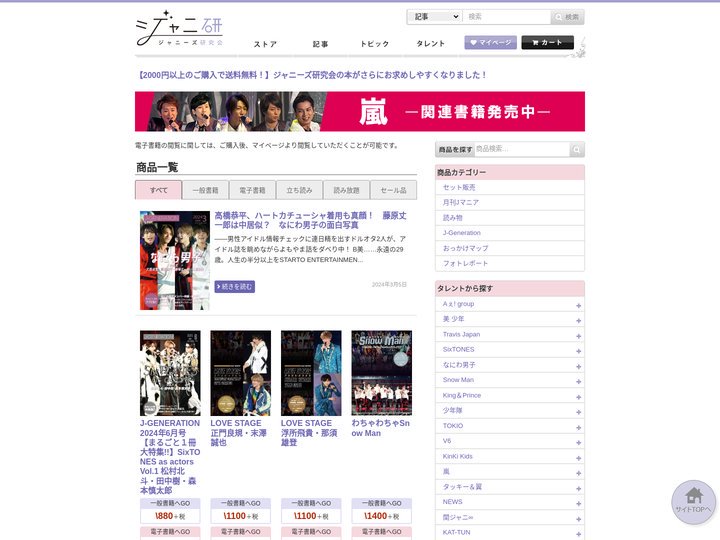Expand Travis Japan plus icon
Image resolution: width=720 pixels, height=540 pixels.
coord(579,336)
